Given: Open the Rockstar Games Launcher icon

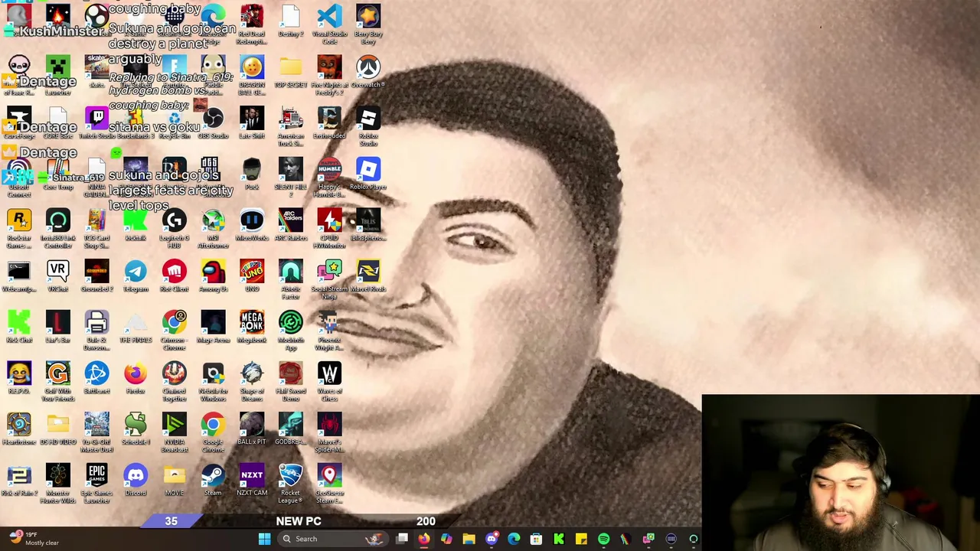Looking at the screenshot, I should 19,229.
